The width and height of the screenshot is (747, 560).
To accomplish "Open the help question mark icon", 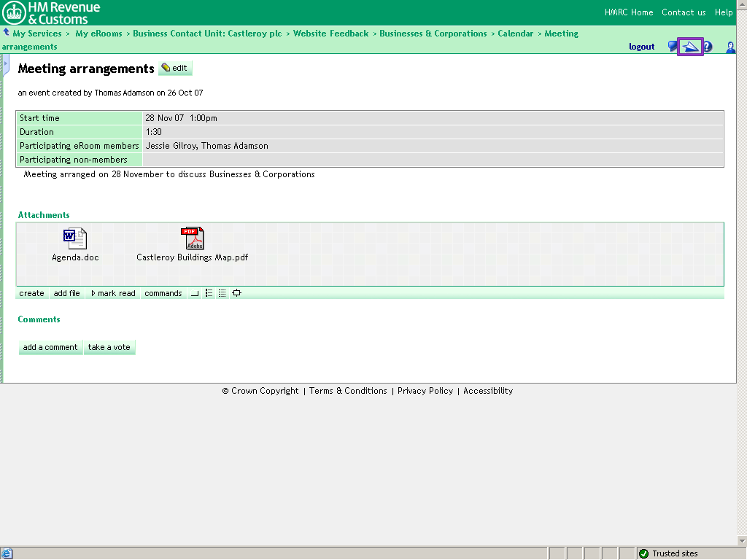I will pos(707,47).
